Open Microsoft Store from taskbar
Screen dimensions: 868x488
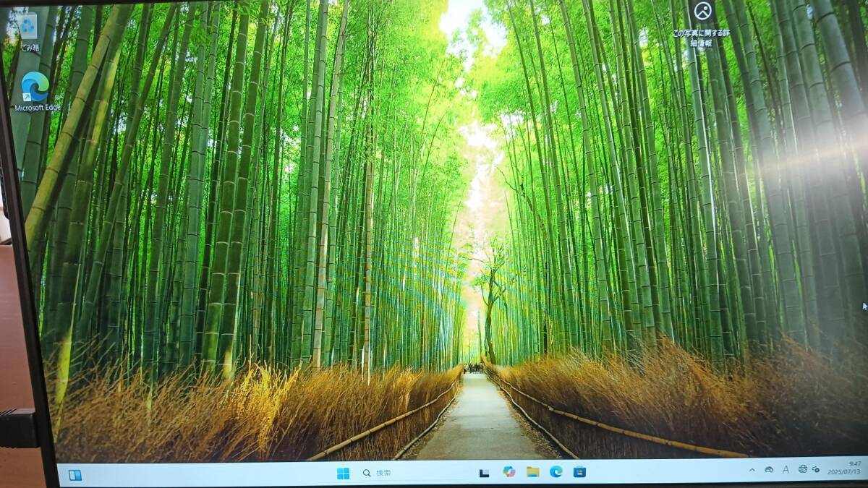[x=579, y=471]
